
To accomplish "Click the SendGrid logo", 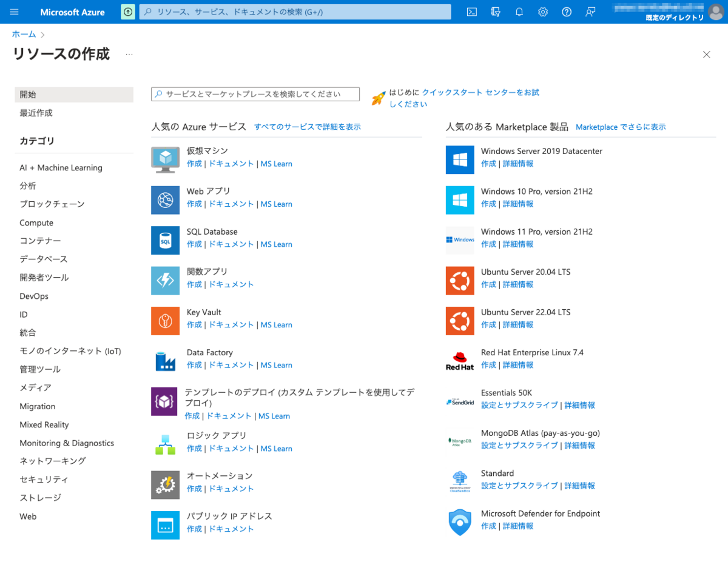I will [x=460, y=401].
